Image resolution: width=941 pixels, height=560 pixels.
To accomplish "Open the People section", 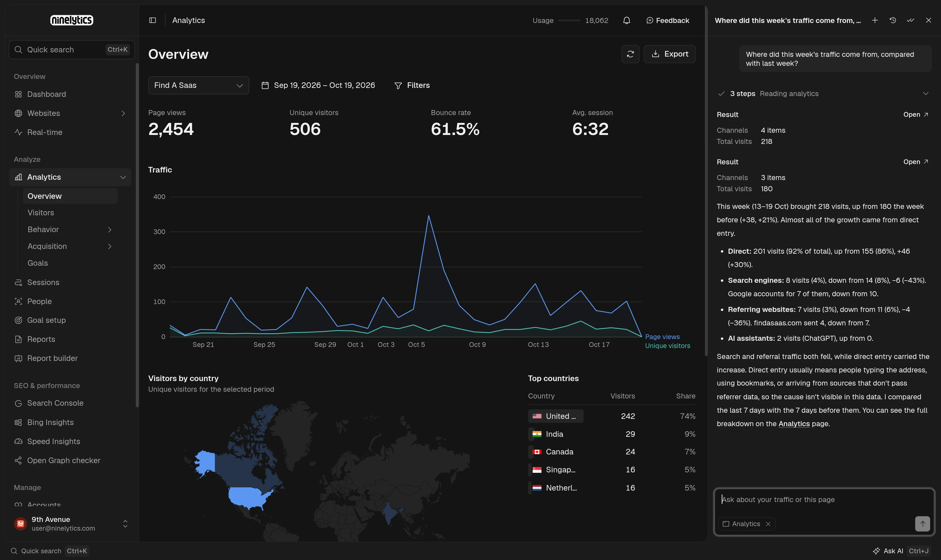I will (x=70, y=301).
